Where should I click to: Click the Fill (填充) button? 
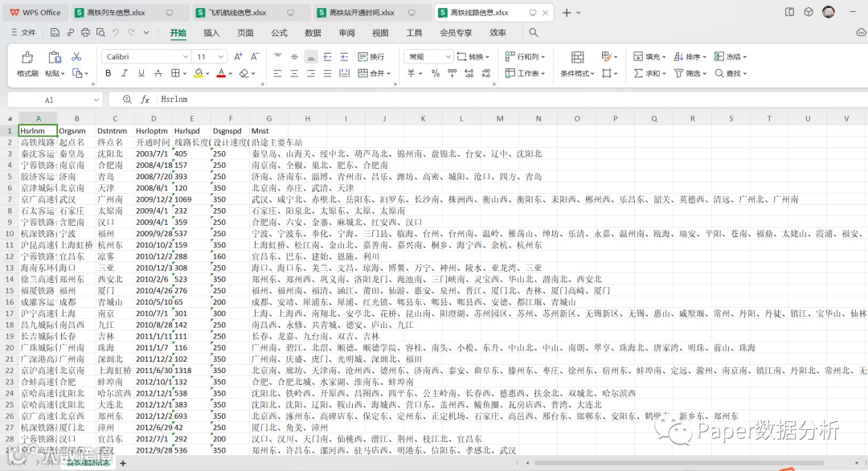[x=649, y=56]
